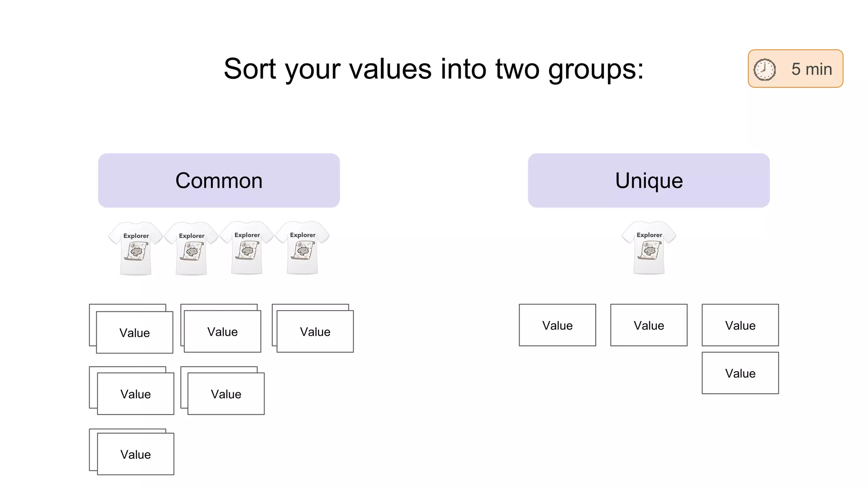Select second-row right Value card under Common
Image resolution: width=868 pixels, height=488 pixels.
[x=226, y=394]
